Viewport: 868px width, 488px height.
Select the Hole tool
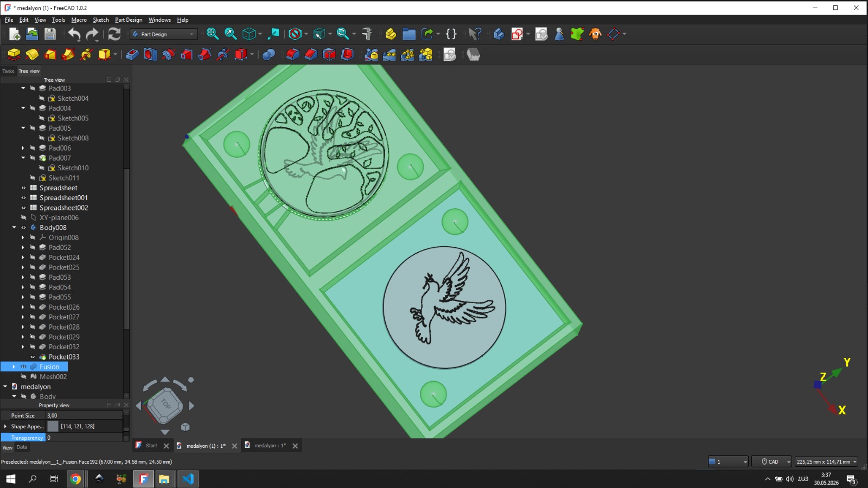pyautogui.click(x=150, y=55)
